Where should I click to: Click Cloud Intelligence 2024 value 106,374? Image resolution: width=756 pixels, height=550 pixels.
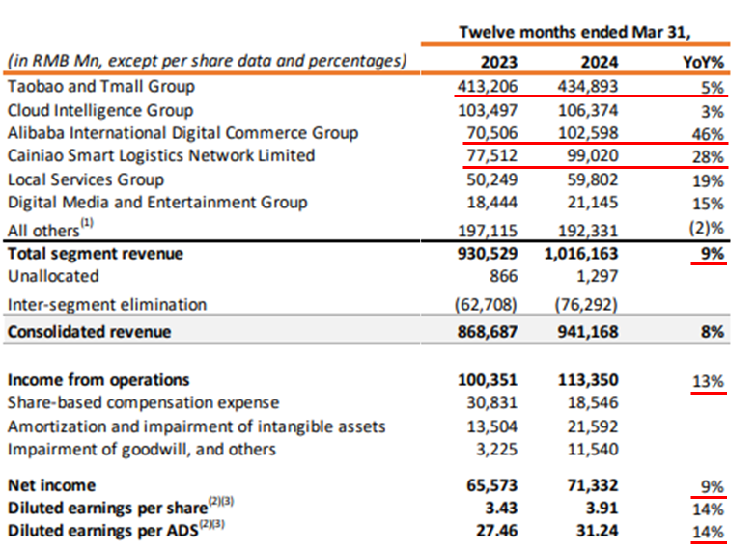[588, 110]
